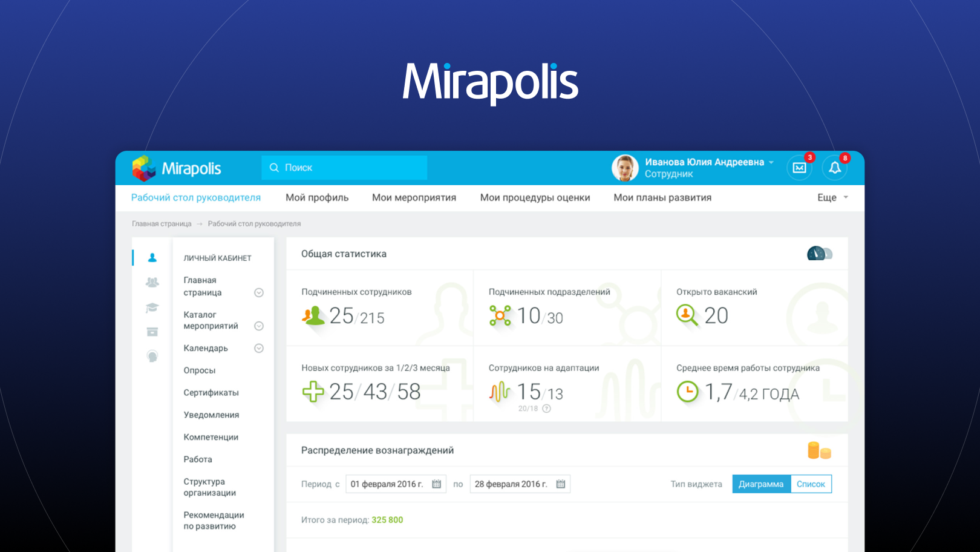
Task: Open Структура организации in the sidebar
Action: [x=209, y=487]
